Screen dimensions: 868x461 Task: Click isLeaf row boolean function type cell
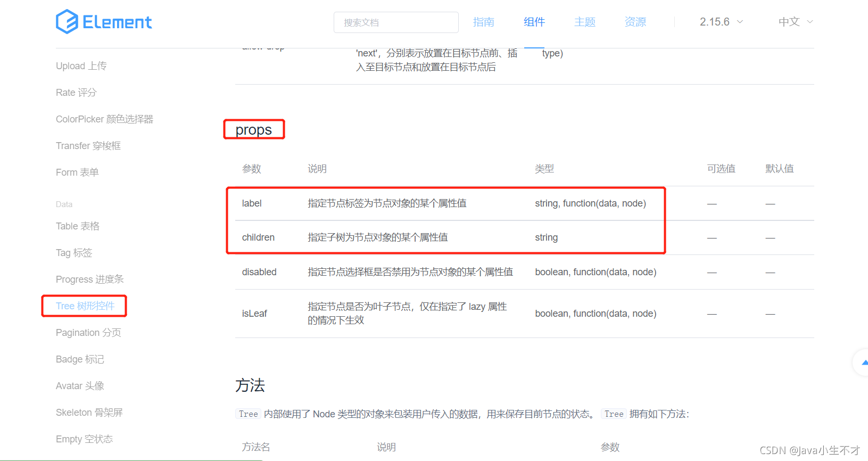click(596, 314)
